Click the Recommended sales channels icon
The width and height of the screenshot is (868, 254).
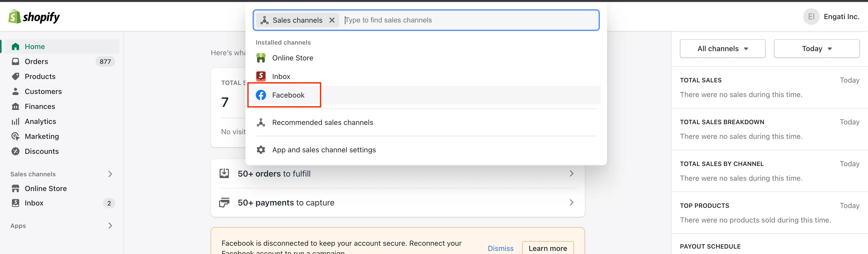261,122
